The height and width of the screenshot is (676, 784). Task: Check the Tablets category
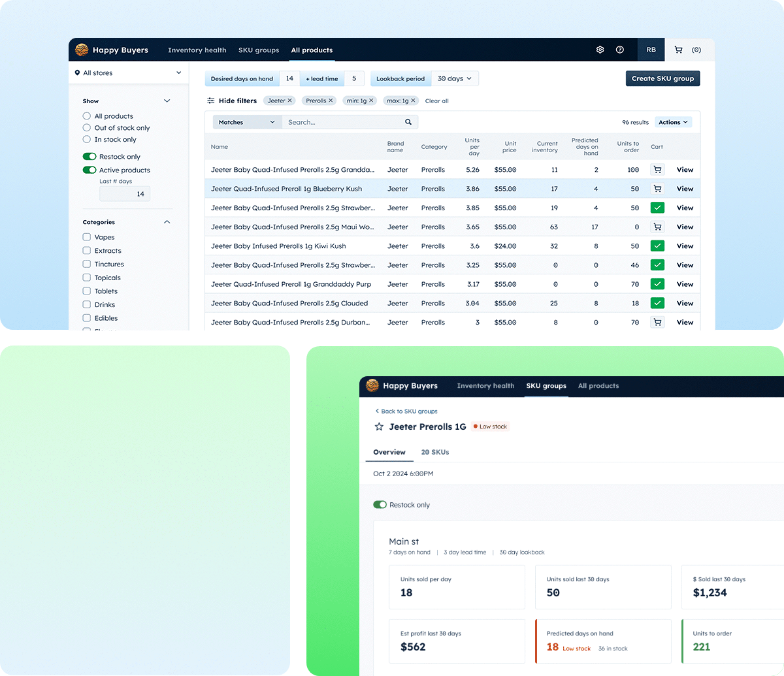click(x=87, y=291)
